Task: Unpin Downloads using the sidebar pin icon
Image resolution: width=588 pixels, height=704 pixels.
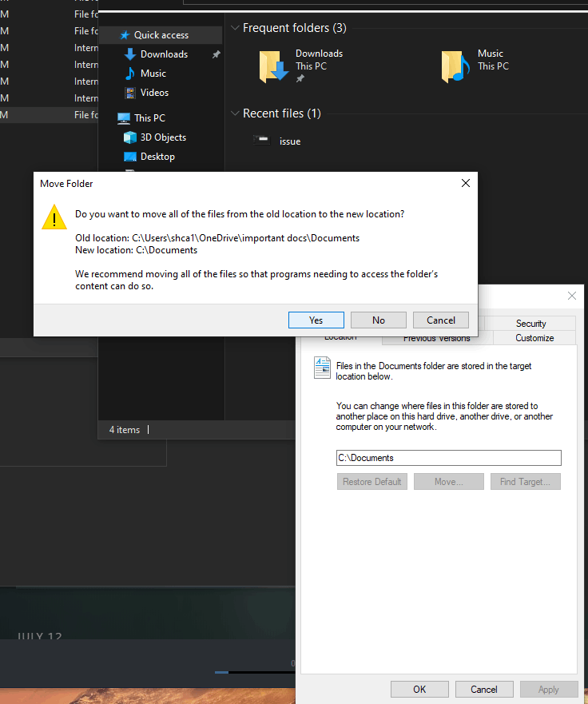Action: click(216, 54)
